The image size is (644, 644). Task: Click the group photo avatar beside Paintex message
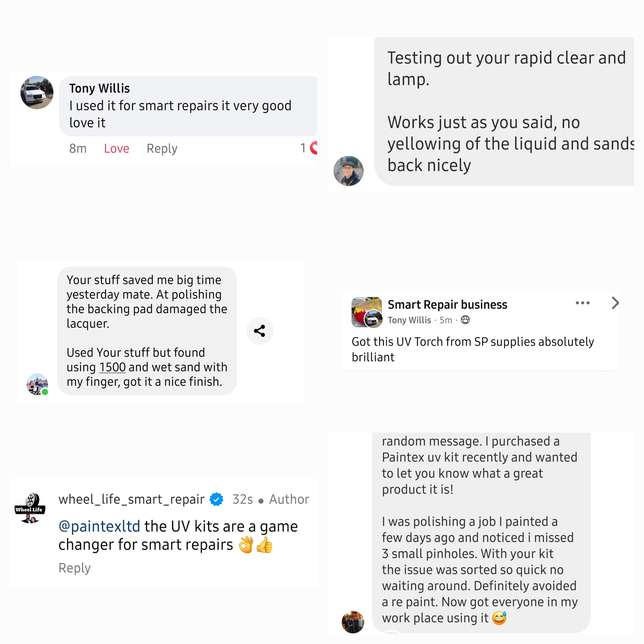click(353, 622)
